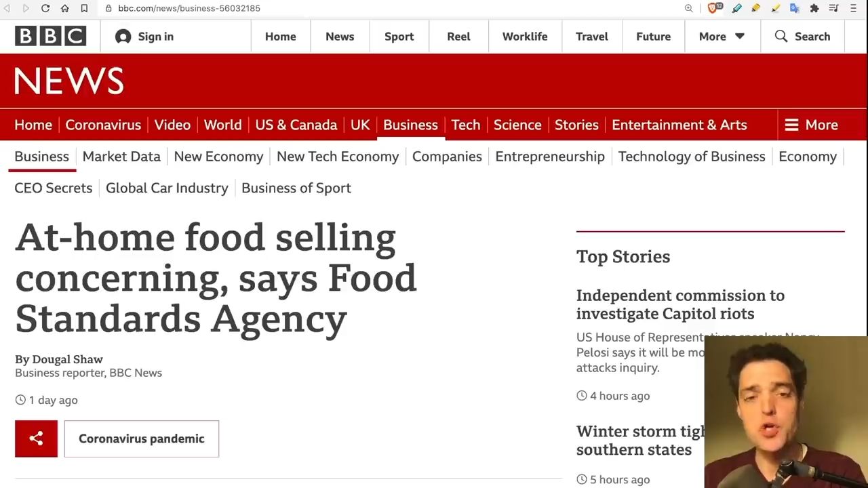Reload the page with the refresh icon
This screenshot has width=868, height=488.
tap(45, 8)
